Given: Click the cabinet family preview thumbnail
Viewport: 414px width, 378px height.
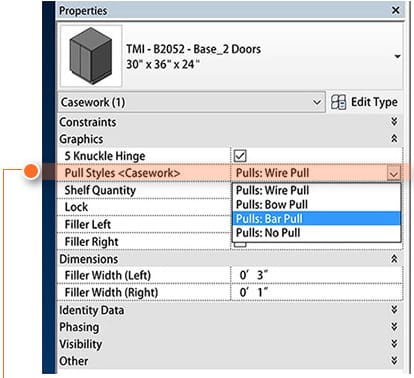Looking at the screenshot, I should (x=91, y=56).
